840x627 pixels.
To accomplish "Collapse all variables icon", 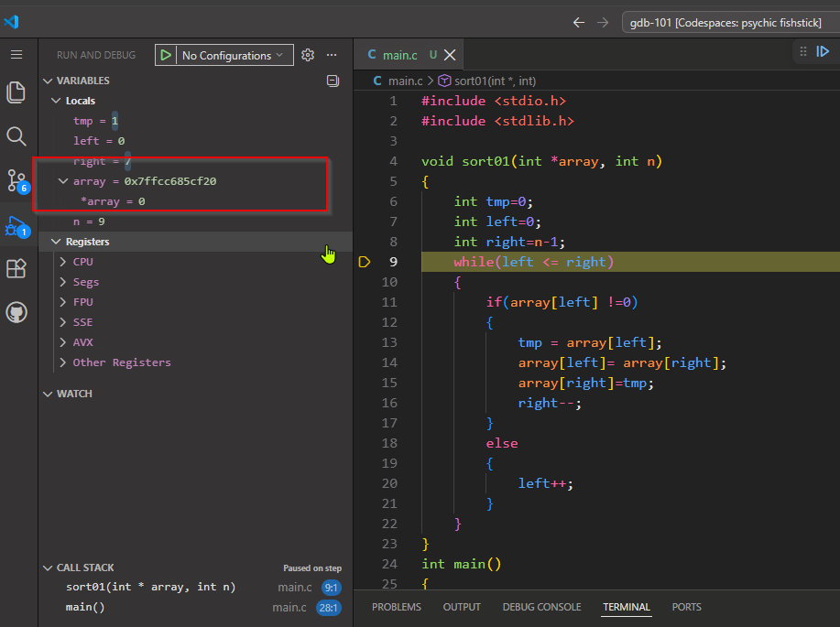I will click(x=333, y=81).
